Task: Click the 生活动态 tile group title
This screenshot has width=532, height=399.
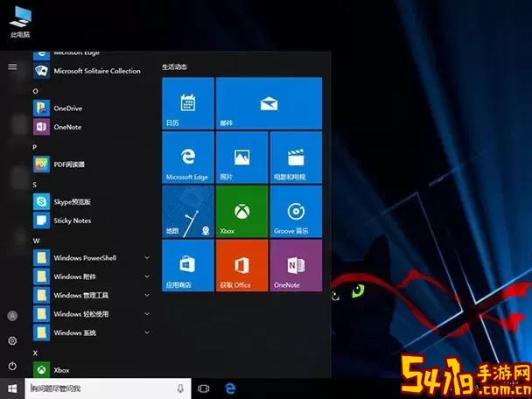Action: pyautogui.click(x=174, y=66)
